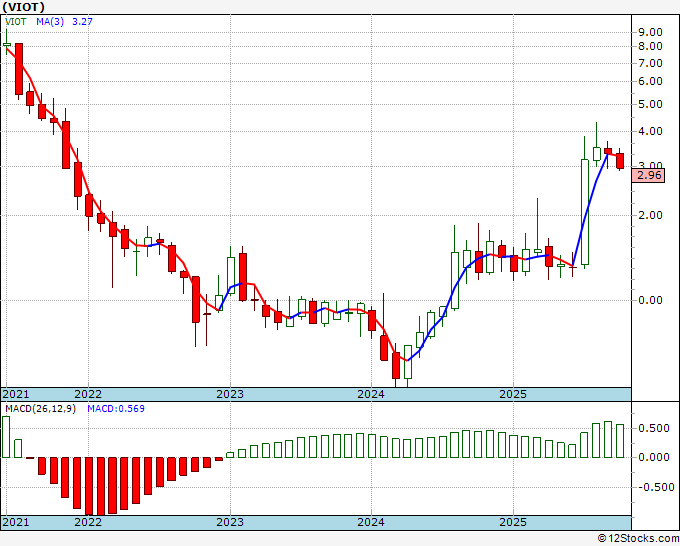Click the 12Stocks.com copyright link
This screenshot has width=680, height=546.
pos(638,539)
